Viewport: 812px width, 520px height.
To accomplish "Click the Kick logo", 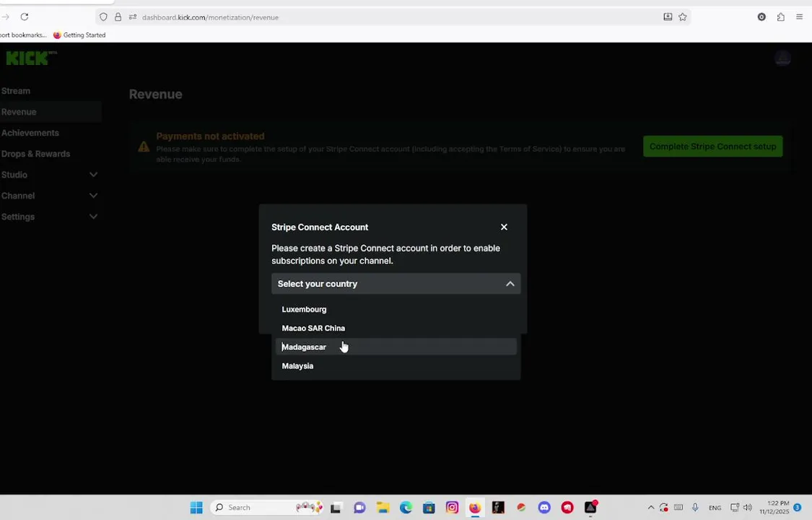I will [31, 58].
